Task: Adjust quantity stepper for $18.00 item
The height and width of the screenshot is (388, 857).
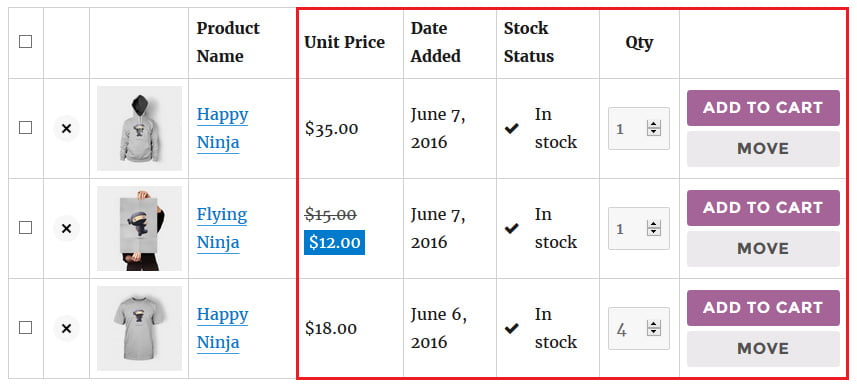Action: click(x=653, y=329)
